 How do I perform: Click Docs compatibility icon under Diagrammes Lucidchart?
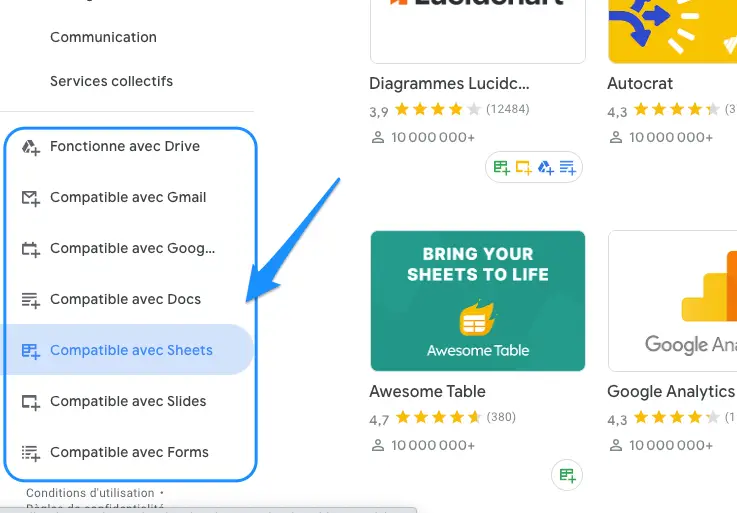coord(568,167)
